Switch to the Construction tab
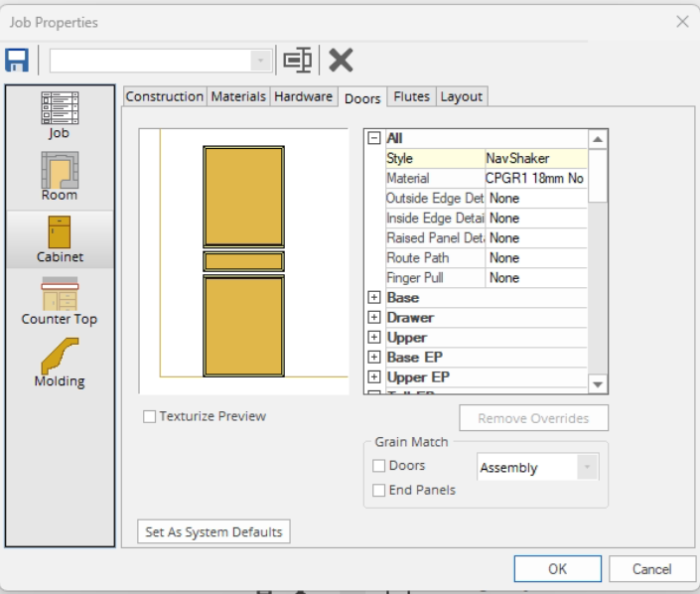Screen dimensions: 700x594 [x=165, y=96]
